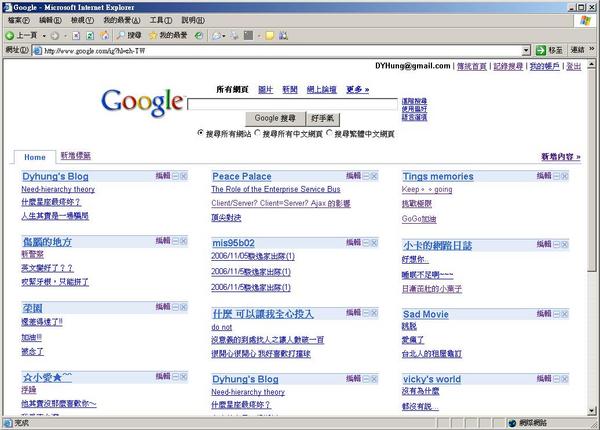600x430 pixels.
Task: Minimize the Peace Palace widget
Action: tap(366, 176)
